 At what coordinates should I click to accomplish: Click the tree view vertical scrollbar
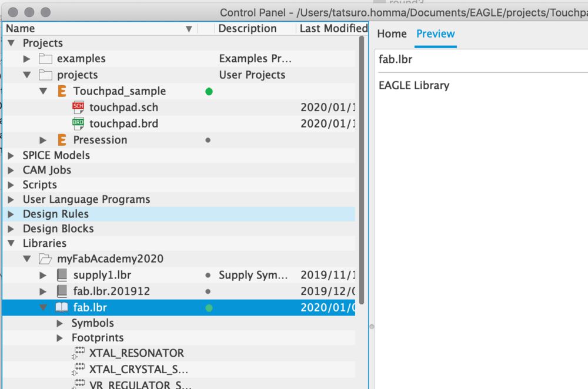coord(362,170)
